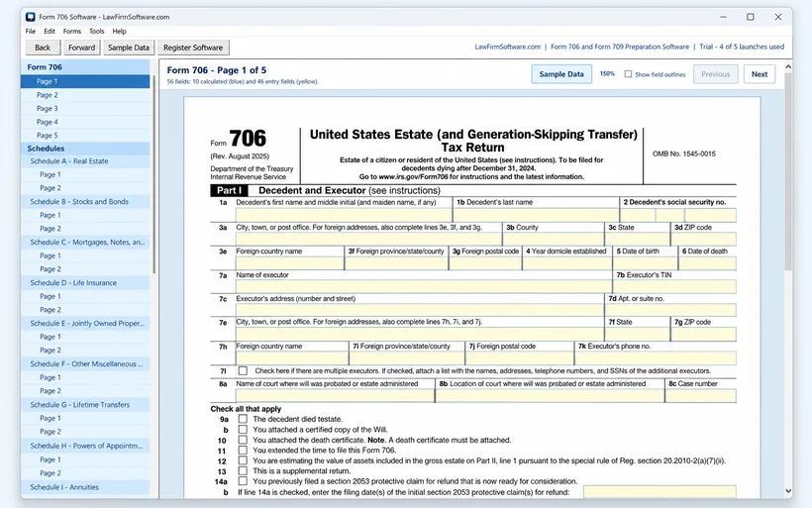Select Schedule E - Jointly Owned Property
The height and width of the screenshot is (508, 812).
85,323
